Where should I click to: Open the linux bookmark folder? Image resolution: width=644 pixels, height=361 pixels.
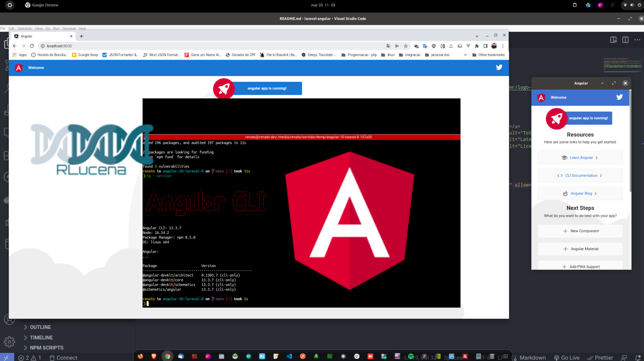388,55
